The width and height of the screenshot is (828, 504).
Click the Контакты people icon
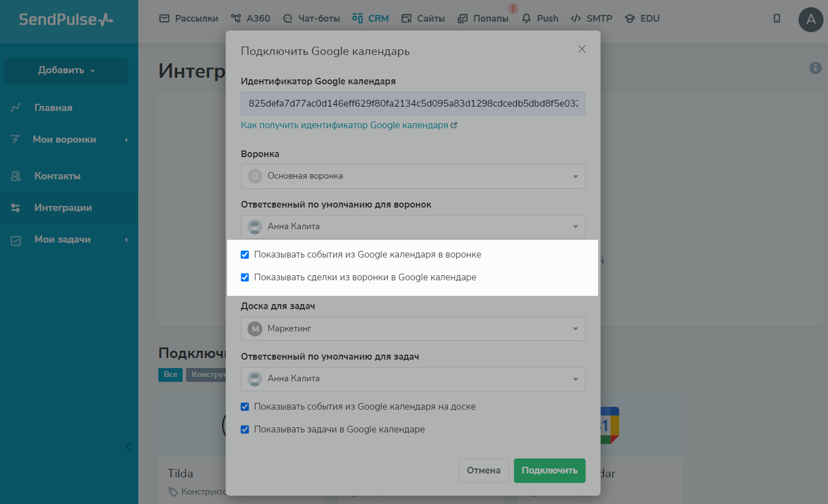[16, 176]
